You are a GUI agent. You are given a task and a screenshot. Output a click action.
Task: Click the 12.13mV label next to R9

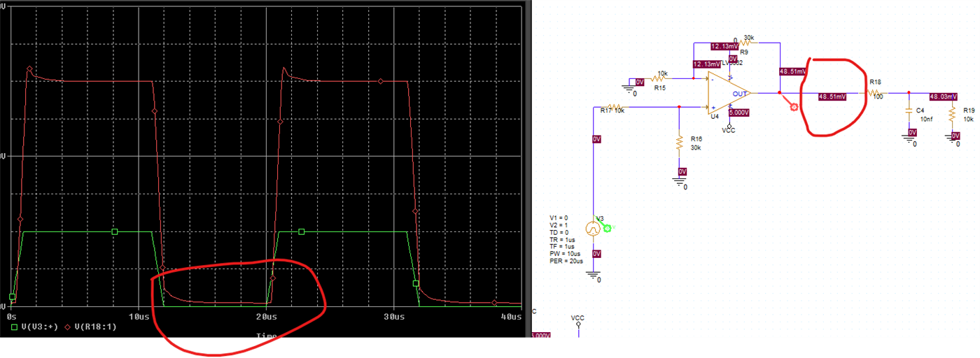pos(724,47)
